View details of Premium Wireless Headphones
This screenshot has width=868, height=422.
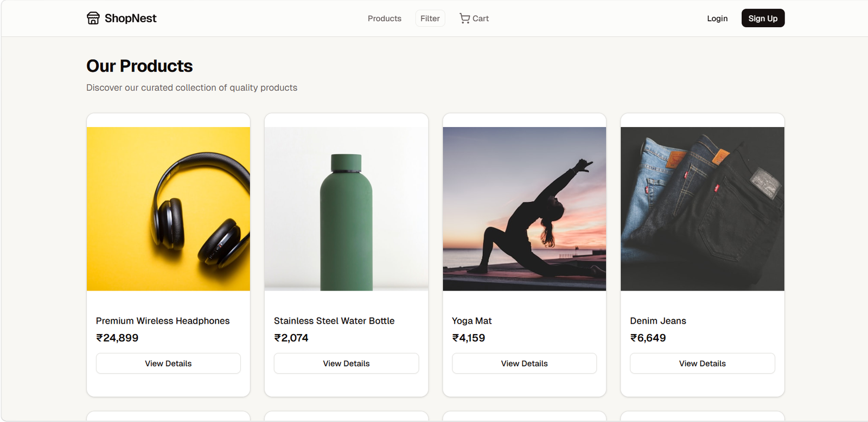pyautogui.click(x=168, y=363)
